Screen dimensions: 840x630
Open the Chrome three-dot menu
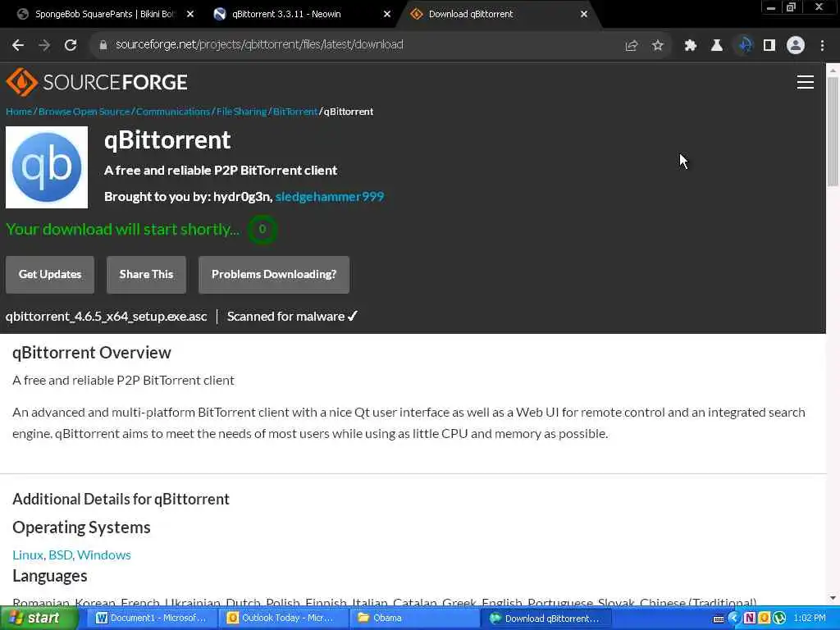click(x=822, y=46)
